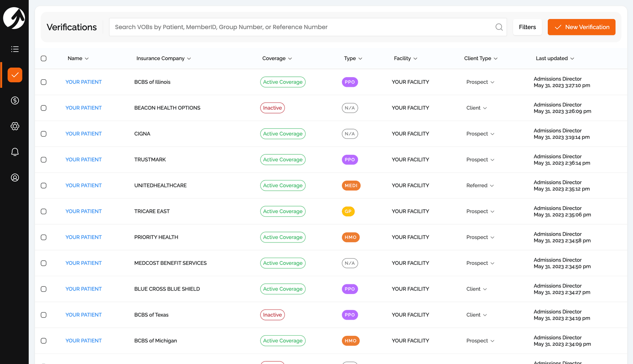Open the Coverage column dropdown
633x364 pixels.
(277, 59)
